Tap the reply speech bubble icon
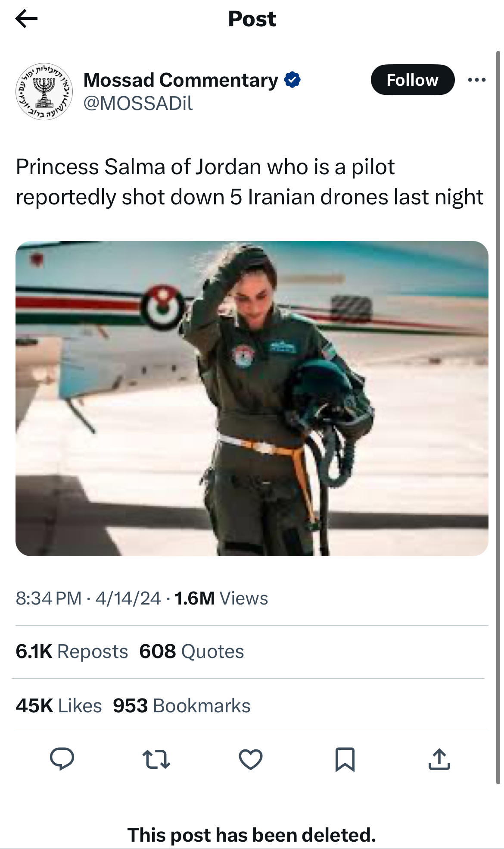 (x=62, y=759)
